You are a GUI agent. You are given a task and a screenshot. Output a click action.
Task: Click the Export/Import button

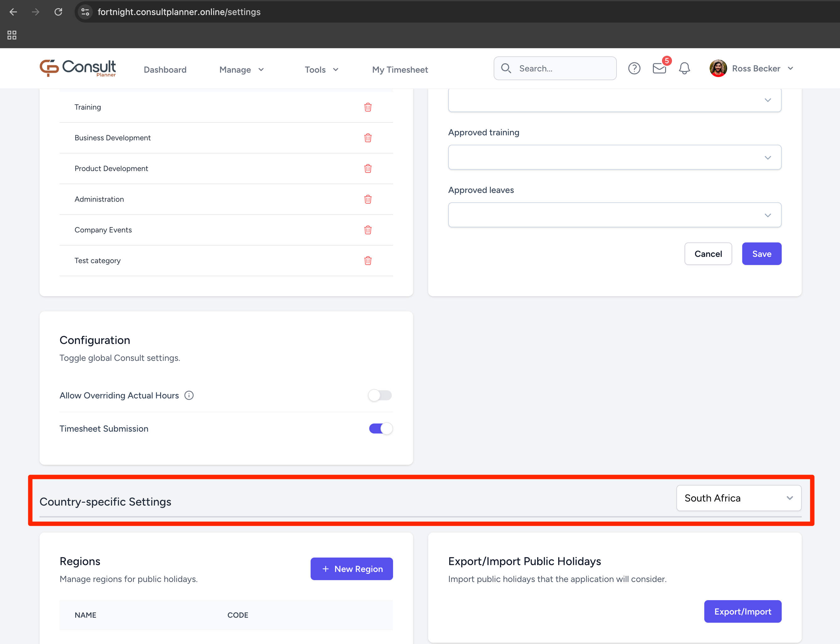742,611
